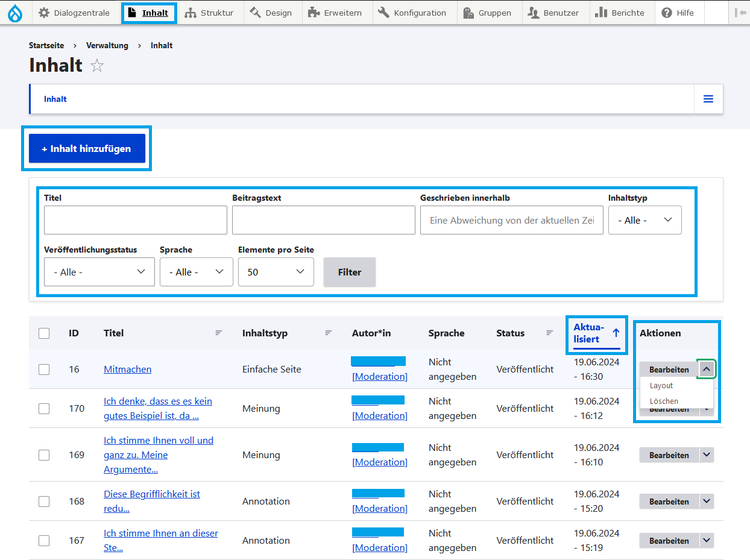Screen dimensions: 750x560
Task: Expand actions dropdown for ID 167 row
Action: click(707, 541)
